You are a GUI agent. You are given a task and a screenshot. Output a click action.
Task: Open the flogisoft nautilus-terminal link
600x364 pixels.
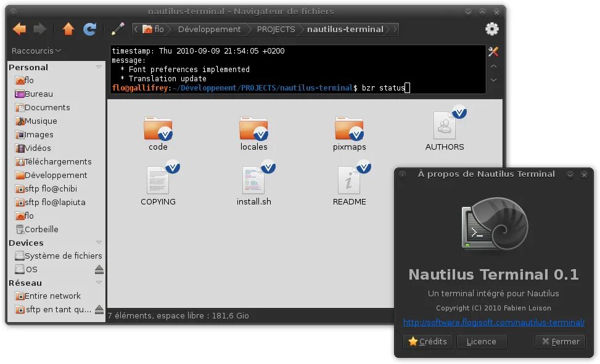pos(493,322)
